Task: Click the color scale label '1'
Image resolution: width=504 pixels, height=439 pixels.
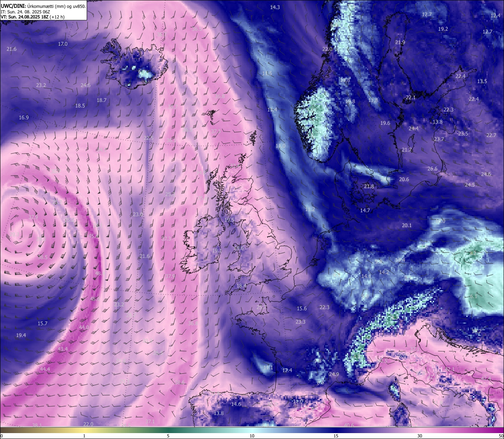Action: tap(84, 436)
